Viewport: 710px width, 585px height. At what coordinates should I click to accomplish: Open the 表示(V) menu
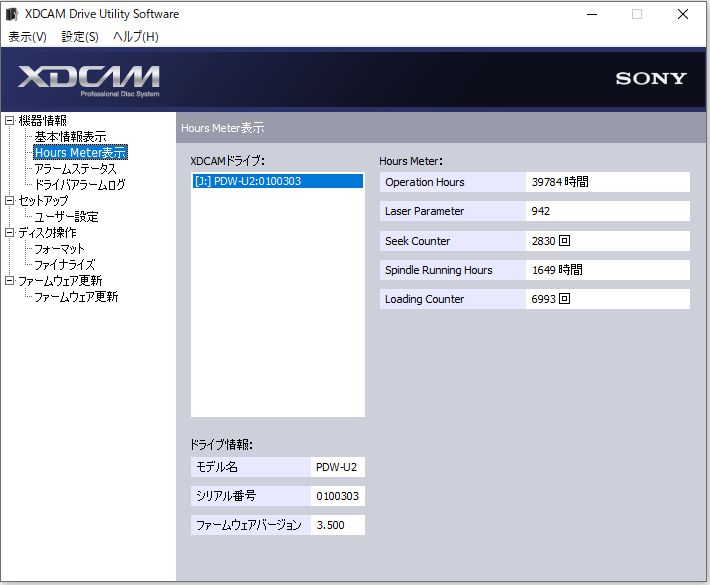click(28, 37)
